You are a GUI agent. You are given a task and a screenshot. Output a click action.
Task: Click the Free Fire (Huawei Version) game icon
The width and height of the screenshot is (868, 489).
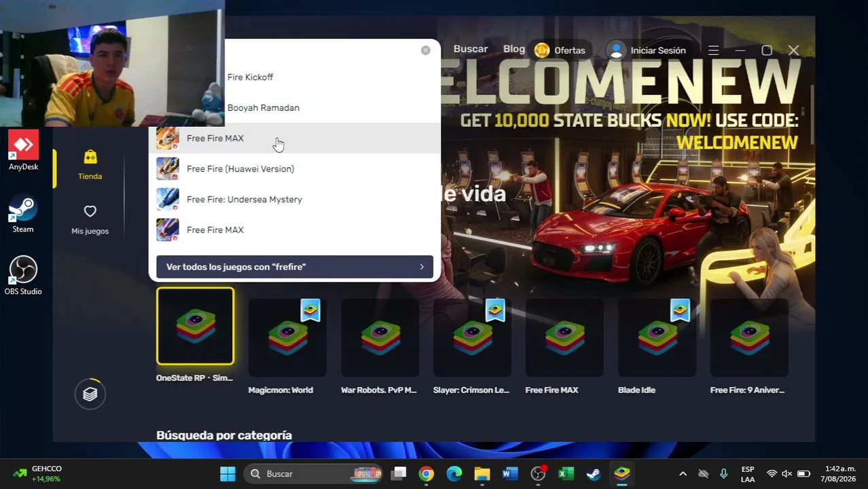pos(168,168)
